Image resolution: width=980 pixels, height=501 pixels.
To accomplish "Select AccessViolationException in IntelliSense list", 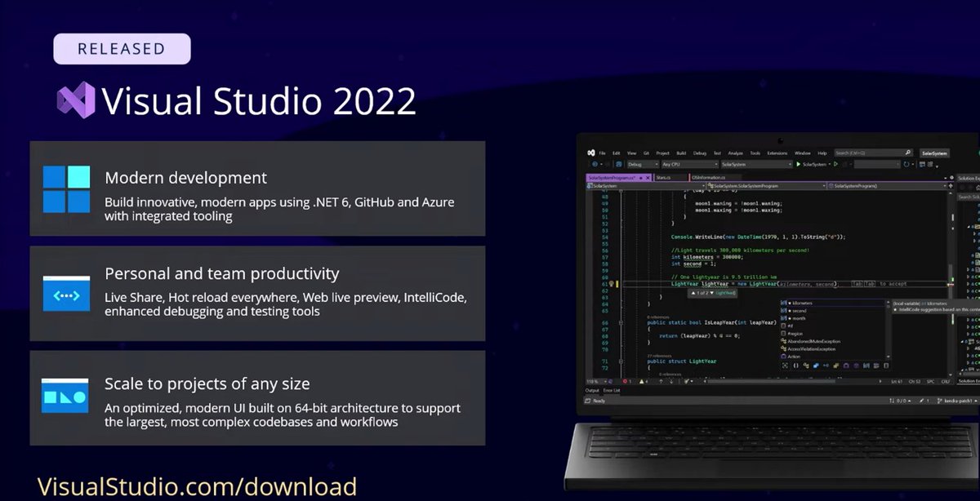I will [x=835, y=349].
